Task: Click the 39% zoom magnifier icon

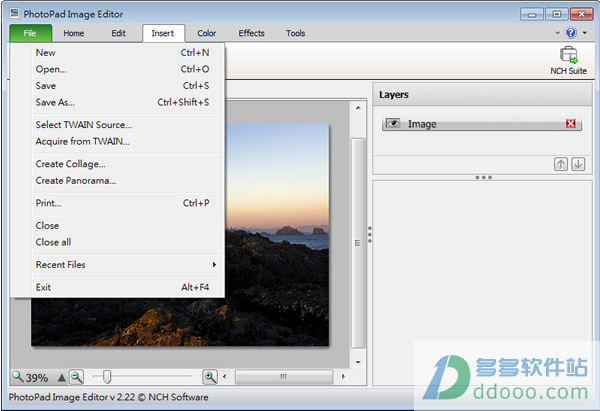Action: pos(17,377)
